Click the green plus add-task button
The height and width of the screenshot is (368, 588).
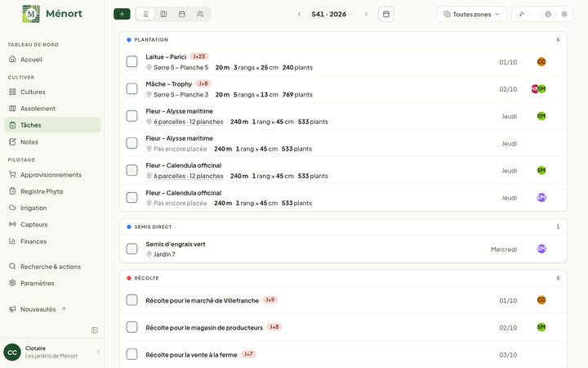122,14
